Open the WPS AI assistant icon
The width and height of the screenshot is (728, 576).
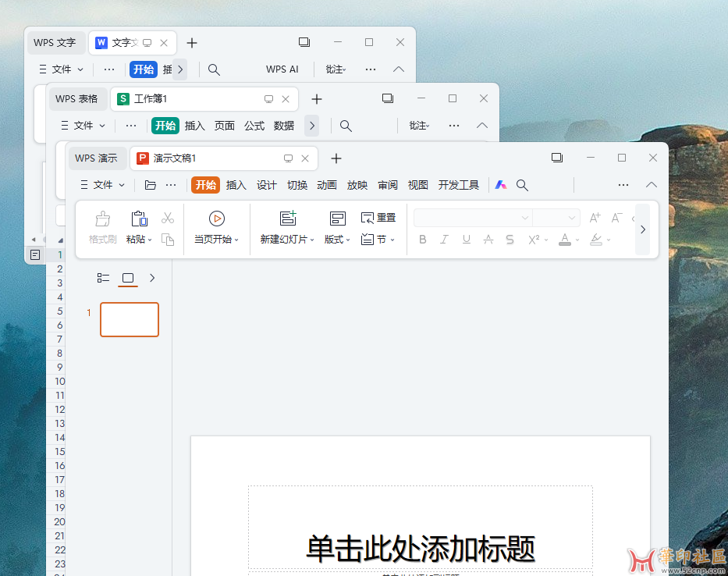(x=500, y=185)
